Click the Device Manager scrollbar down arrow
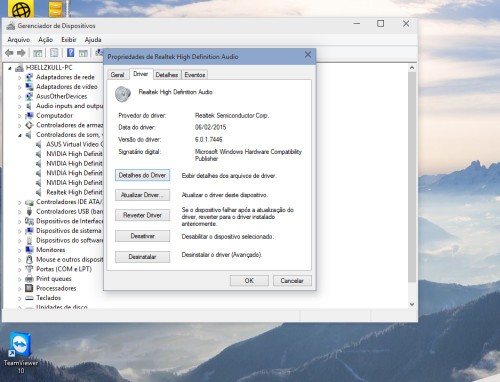Viewport: 500px width, 382px height. [x=412, y=304]
